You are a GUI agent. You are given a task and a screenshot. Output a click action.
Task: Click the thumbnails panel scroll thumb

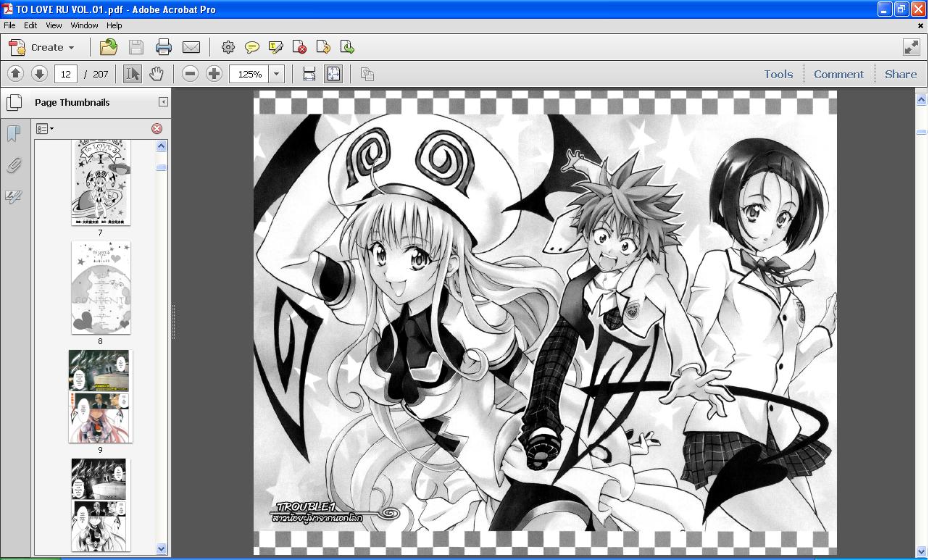tap(161, 167)
